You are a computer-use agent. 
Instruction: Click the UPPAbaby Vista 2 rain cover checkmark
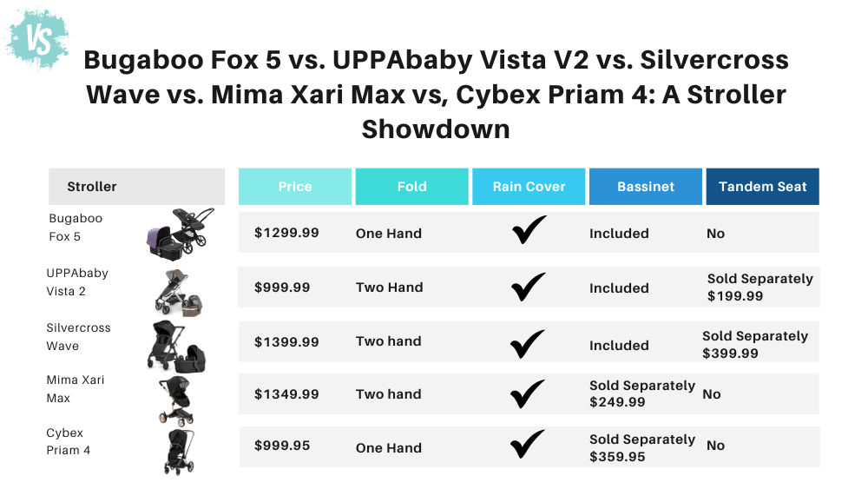(x=529, y=287)
